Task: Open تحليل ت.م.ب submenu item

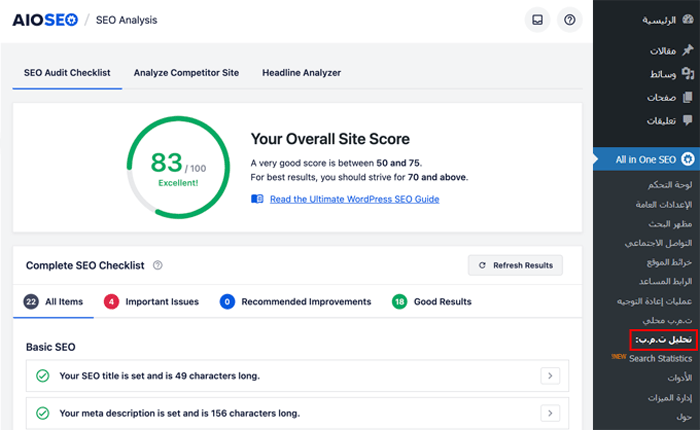Action: tap(663, 340)
